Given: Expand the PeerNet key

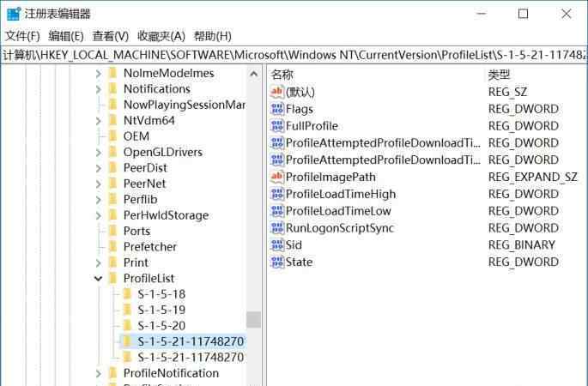Looking at the screenshot, I should 98,184.
